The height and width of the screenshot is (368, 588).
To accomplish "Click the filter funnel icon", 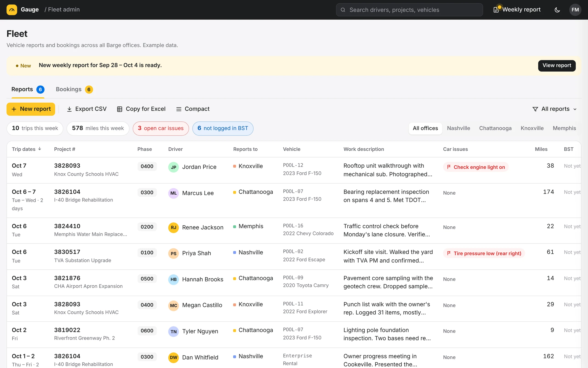I will click(535, 109).
